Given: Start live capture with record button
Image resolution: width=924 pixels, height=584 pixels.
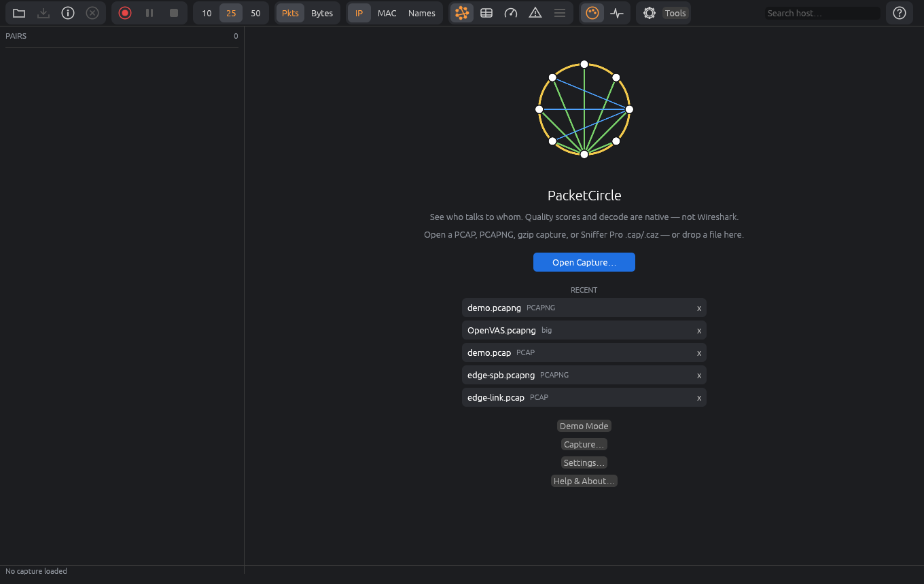Looking at the screenshot, I should pos(125,13).
